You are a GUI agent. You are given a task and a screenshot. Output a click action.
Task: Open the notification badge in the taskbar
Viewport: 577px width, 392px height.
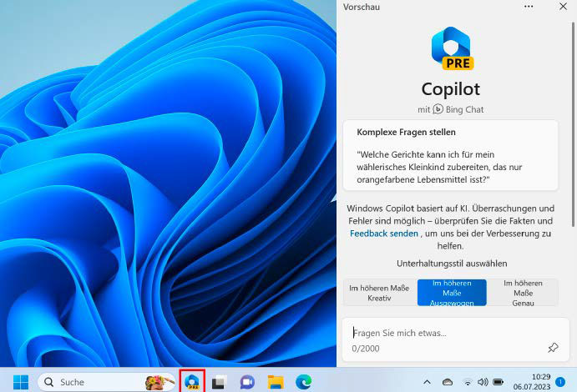pyautogui.click(x=560, y=382)
